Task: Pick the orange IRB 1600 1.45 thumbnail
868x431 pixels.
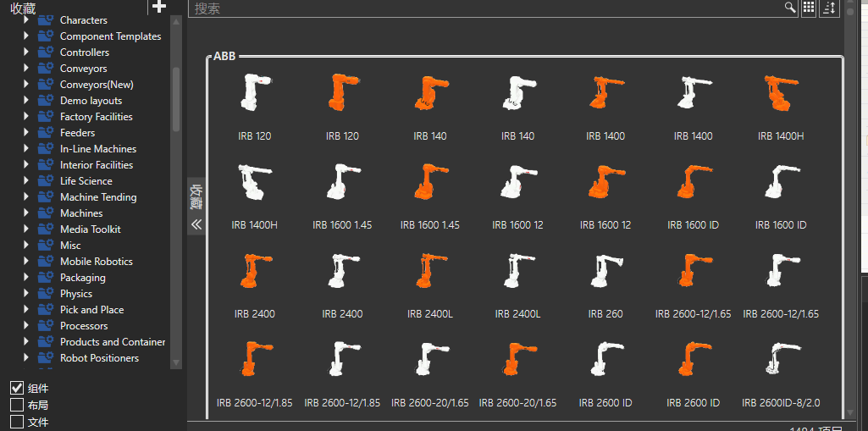Action: point(430,181)
